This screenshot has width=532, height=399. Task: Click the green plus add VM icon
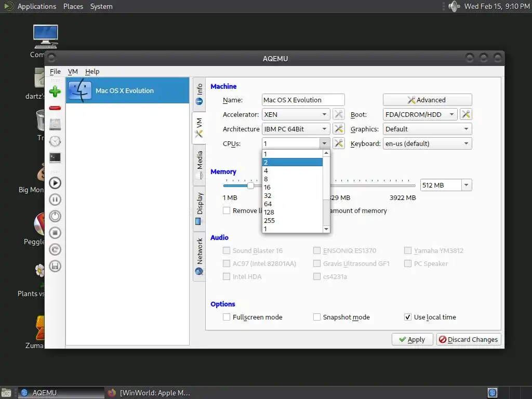click(55, 91)
